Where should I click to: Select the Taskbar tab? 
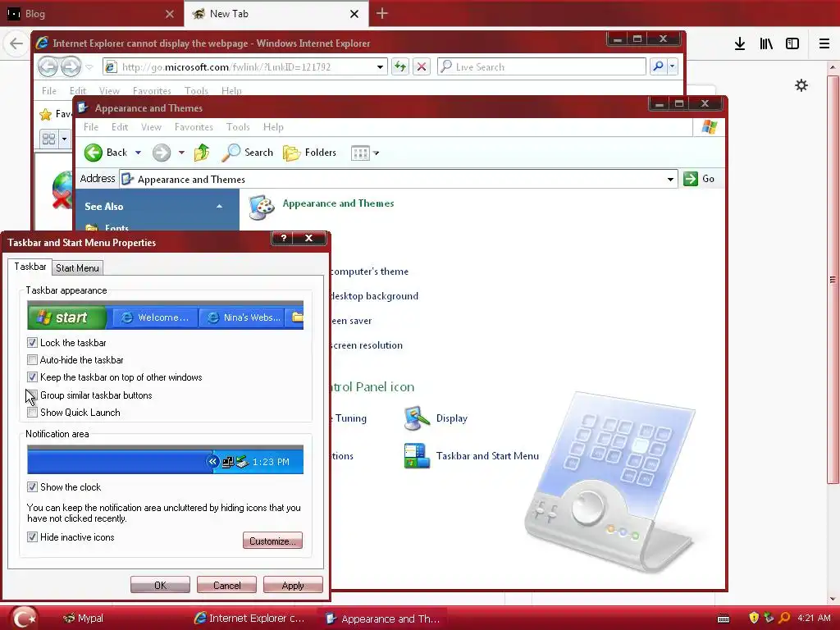[x=30, y=267]
